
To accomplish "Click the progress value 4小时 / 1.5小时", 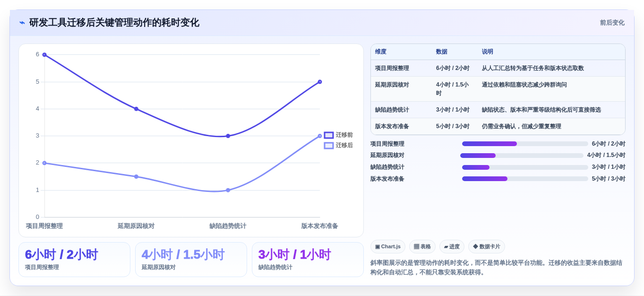I will point(606,156).
